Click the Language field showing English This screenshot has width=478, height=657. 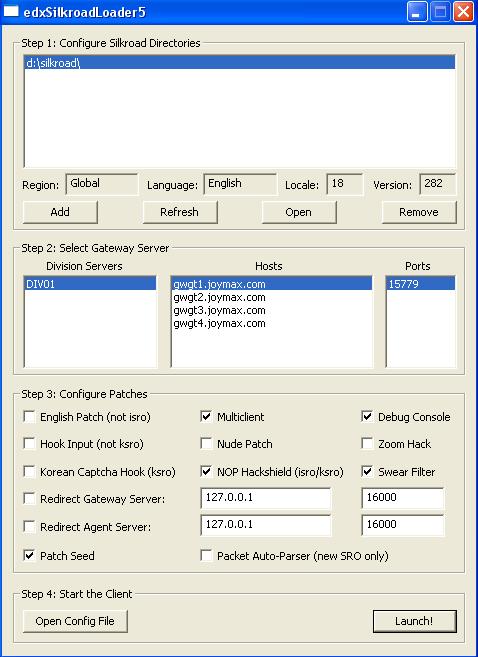pyautogui.click(x=240, y=184)
